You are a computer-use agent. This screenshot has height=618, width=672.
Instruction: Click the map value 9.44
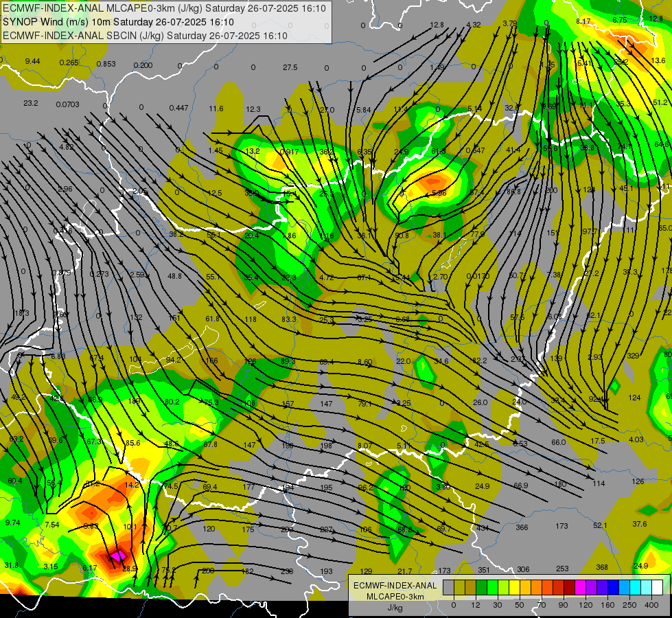(32, 61)
